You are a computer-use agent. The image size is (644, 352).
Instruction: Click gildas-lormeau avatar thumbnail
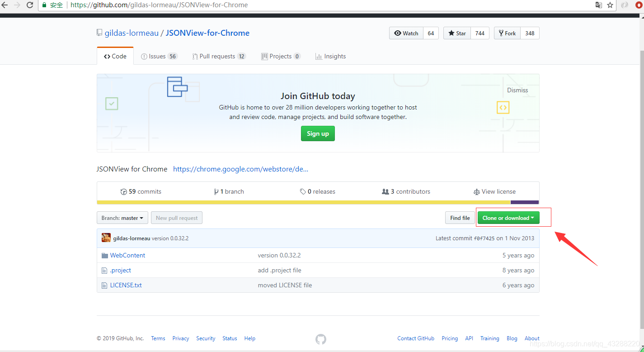pos(106,238)
